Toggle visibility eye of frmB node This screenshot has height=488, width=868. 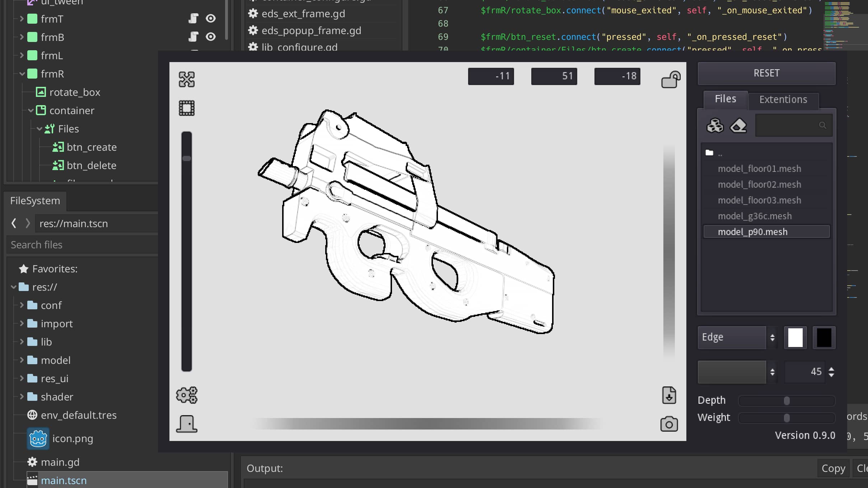[x=211, y=37]
